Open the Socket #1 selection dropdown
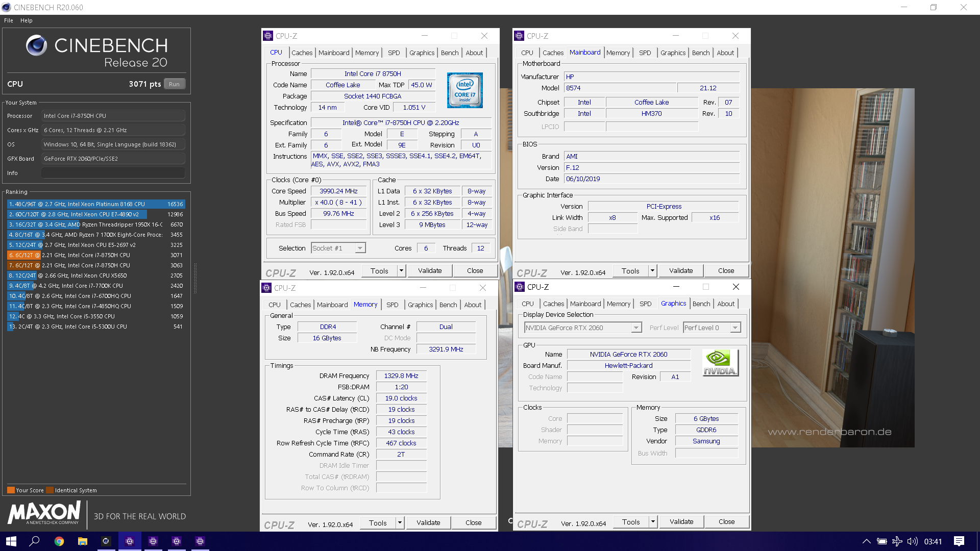The image size is (980, 551). pyautogui.click(x=360, y=248)
